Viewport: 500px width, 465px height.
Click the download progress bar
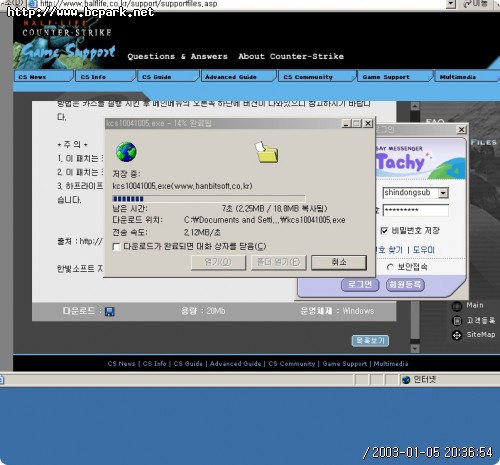pos(209,199)
